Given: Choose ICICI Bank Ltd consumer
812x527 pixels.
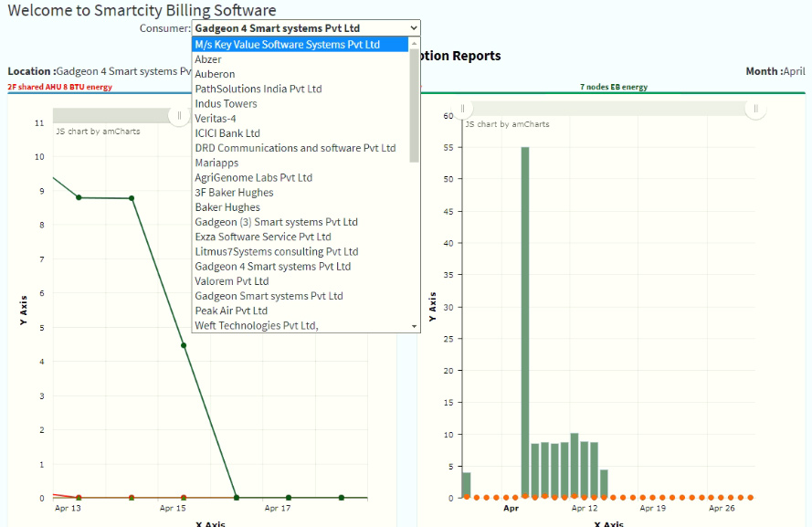Looking at the screenshot, I should (227, 133).
